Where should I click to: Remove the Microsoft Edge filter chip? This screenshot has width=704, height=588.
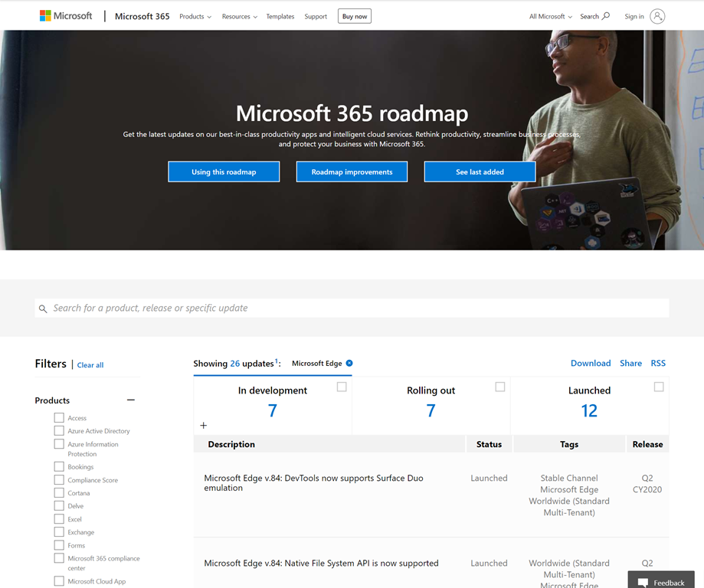[x=350, y=363]
